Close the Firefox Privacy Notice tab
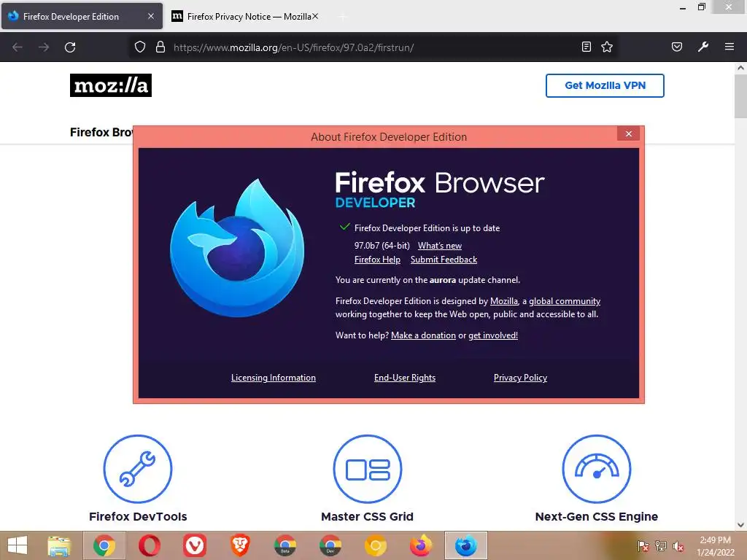 click(315, 16)
